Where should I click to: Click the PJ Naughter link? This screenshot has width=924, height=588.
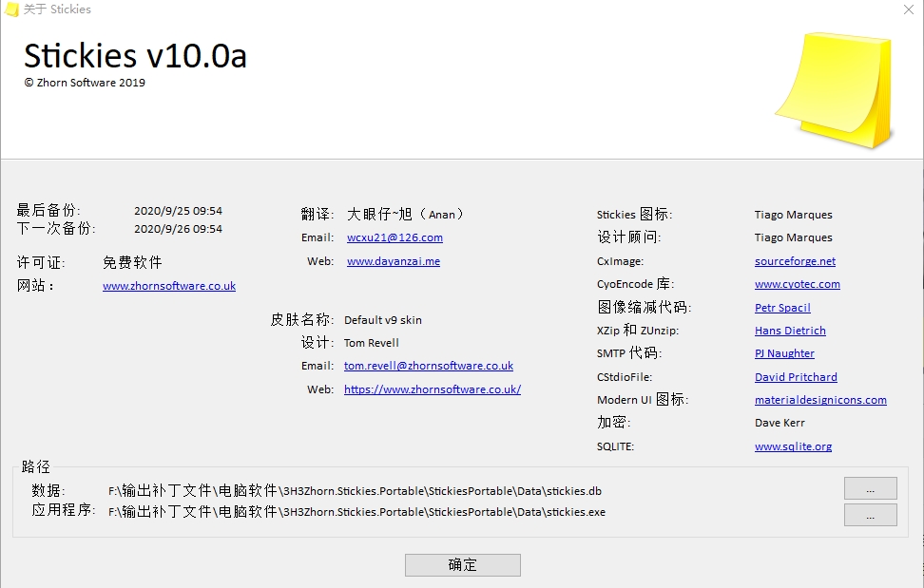point(784,353)
